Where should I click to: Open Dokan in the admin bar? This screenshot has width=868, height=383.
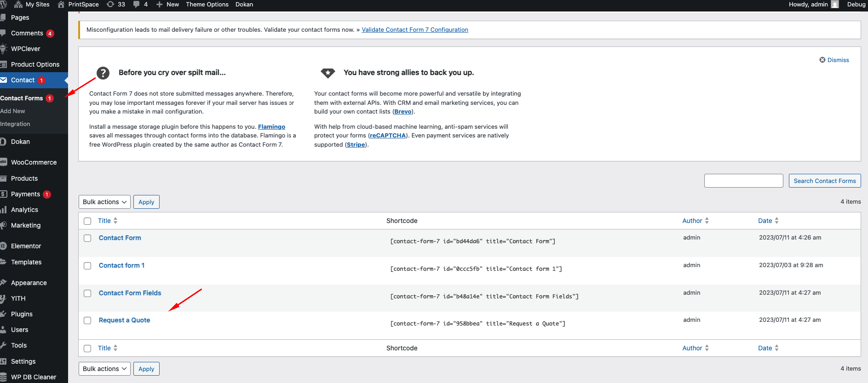[x=244, y=4]
